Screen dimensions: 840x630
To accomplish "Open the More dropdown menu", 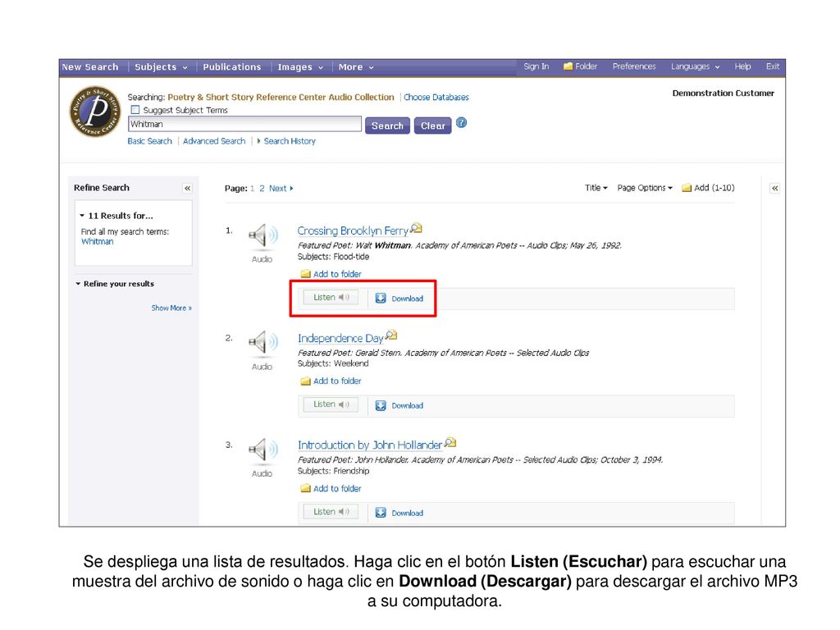I will point(356,67).
